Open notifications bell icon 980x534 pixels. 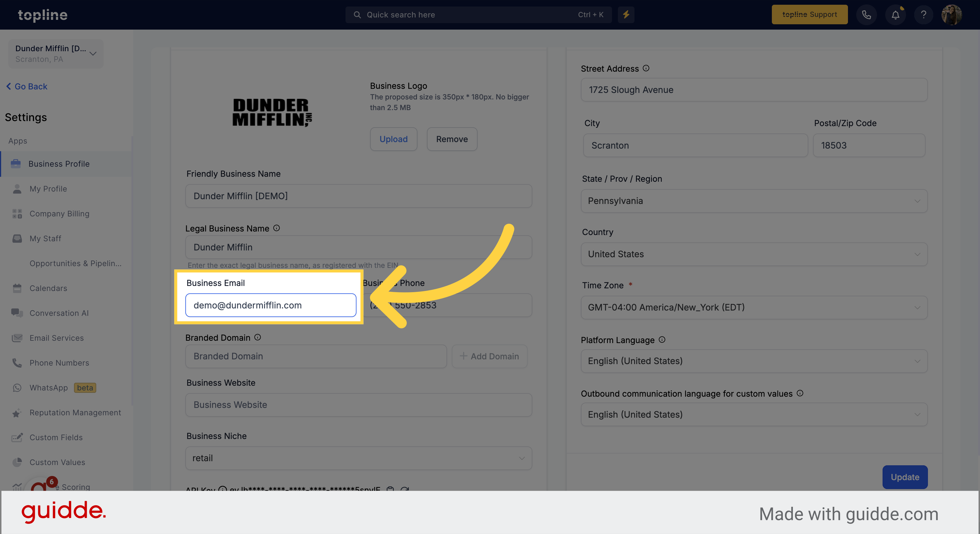point(895,15)
